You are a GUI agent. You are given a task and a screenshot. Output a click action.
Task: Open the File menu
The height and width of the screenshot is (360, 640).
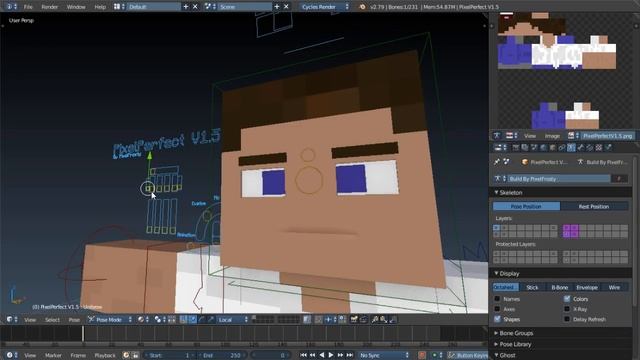pyautogui.click(x=28, y=7)
